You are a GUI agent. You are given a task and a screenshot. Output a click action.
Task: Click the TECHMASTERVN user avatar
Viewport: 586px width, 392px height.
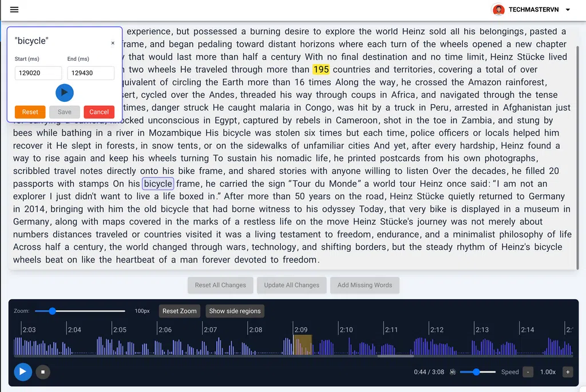[x=498, y=10]
